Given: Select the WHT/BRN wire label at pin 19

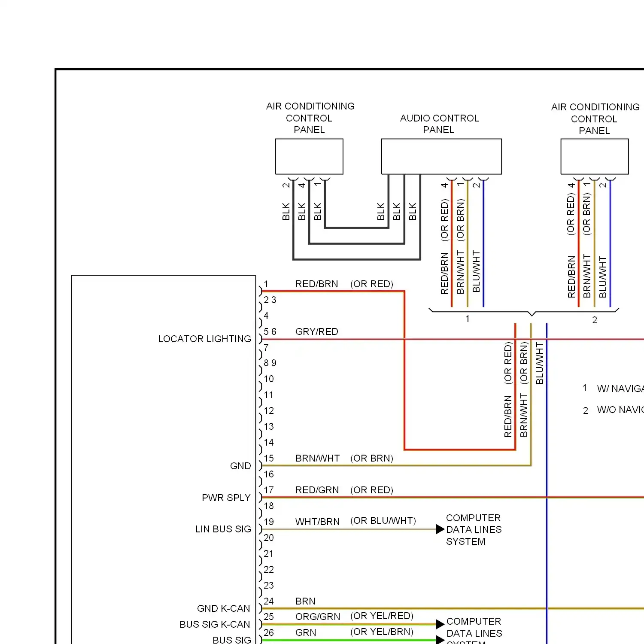Looking at the screenshot, I should point(318,522).
